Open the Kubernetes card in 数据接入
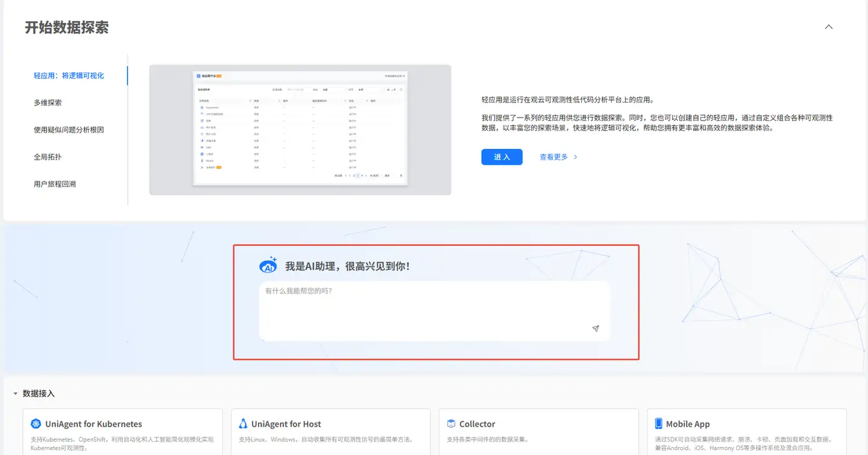 coord(122,432)
